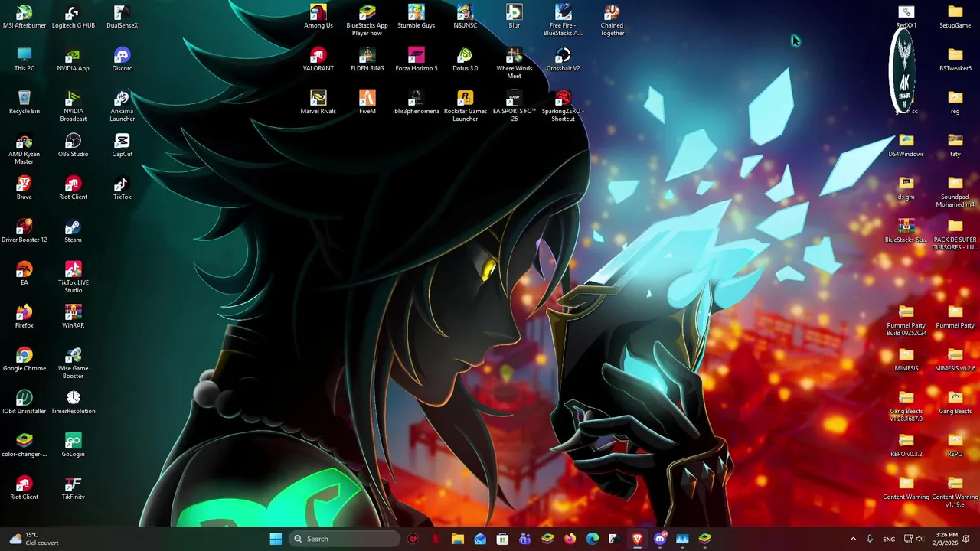This screenshot has height=551, width=980.
Task: Switch the ENG input language indicator
Action: click(x=889, y=539)
